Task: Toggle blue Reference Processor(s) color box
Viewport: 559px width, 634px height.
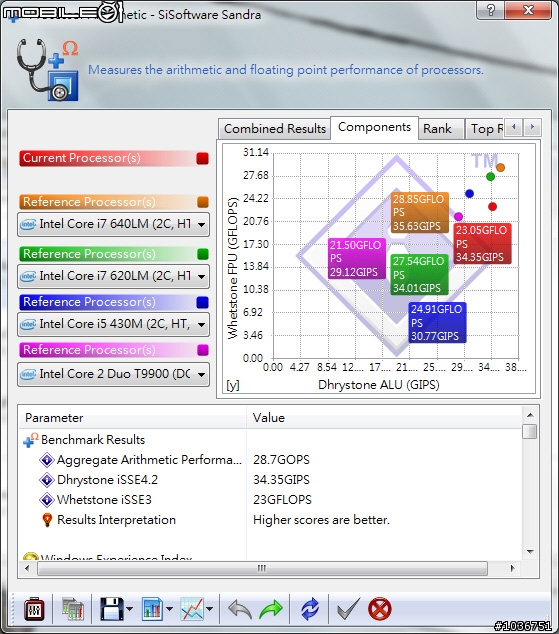Action: (x=203, y=302)
